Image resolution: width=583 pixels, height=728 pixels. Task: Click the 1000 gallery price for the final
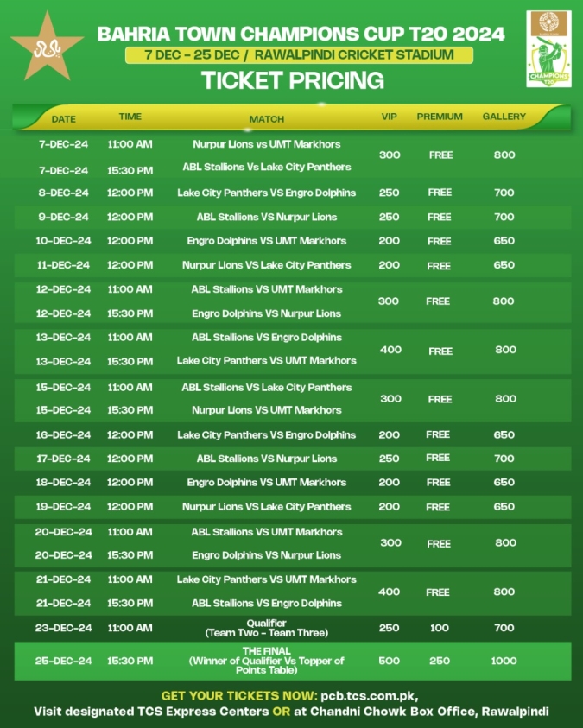[504, 661]
